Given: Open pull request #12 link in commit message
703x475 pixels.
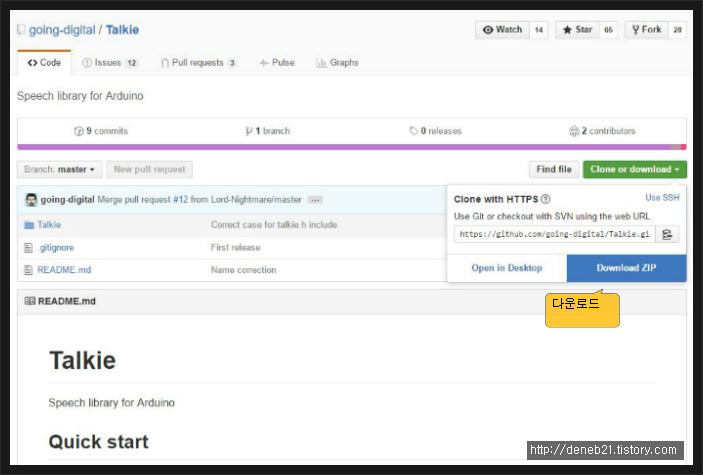Looking at the screenshot, I should 181,200.
